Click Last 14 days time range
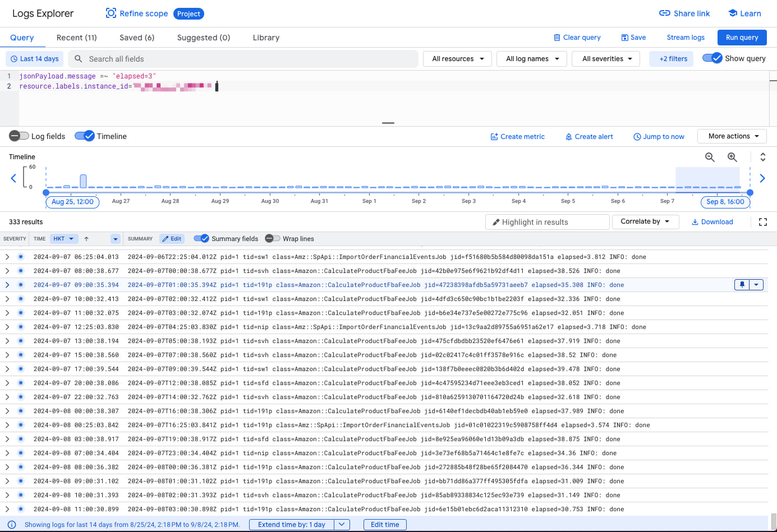 (35, 59)
